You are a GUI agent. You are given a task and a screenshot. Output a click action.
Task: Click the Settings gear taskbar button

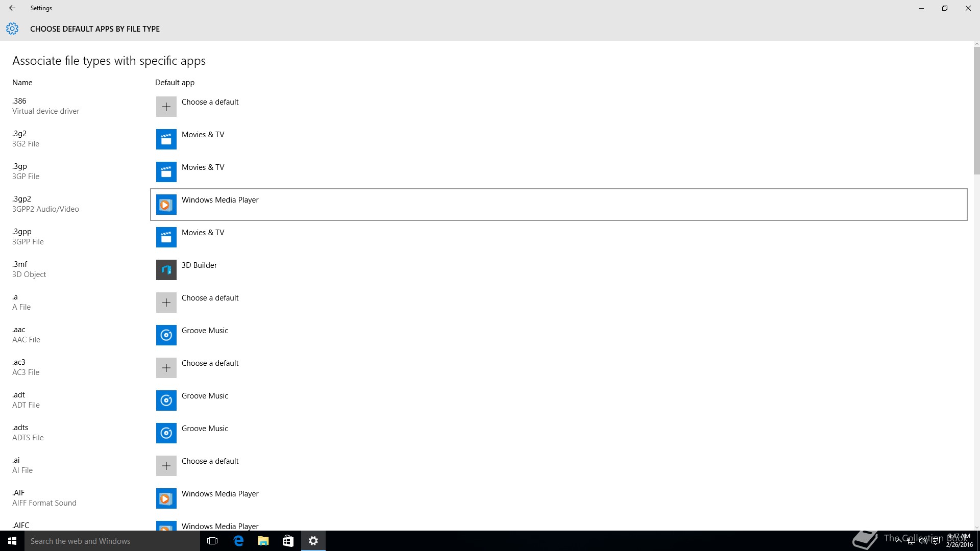pyautogui.click(x=313, y=541)
